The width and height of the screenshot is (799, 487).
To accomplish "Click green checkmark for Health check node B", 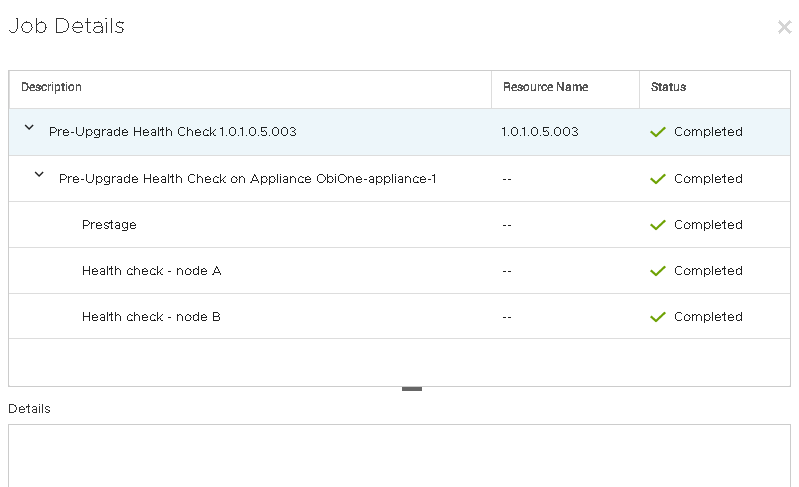I will coord(657,317).
